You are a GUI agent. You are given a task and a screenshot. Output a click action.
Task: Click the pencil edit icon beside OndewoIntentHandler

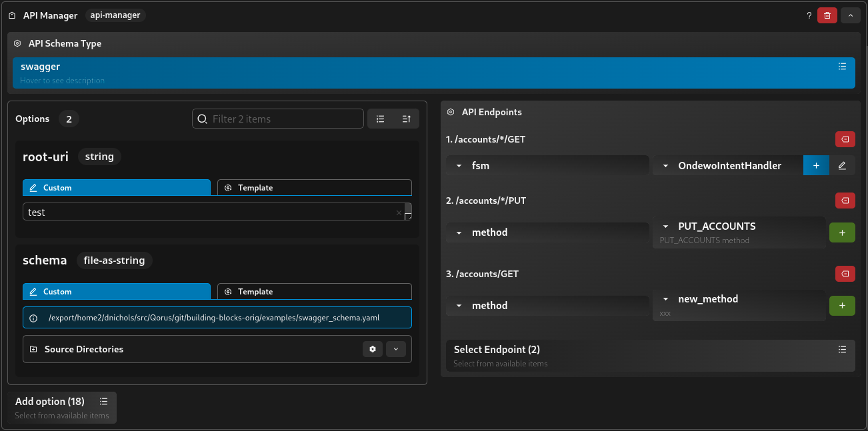click(x=842, y=166)
